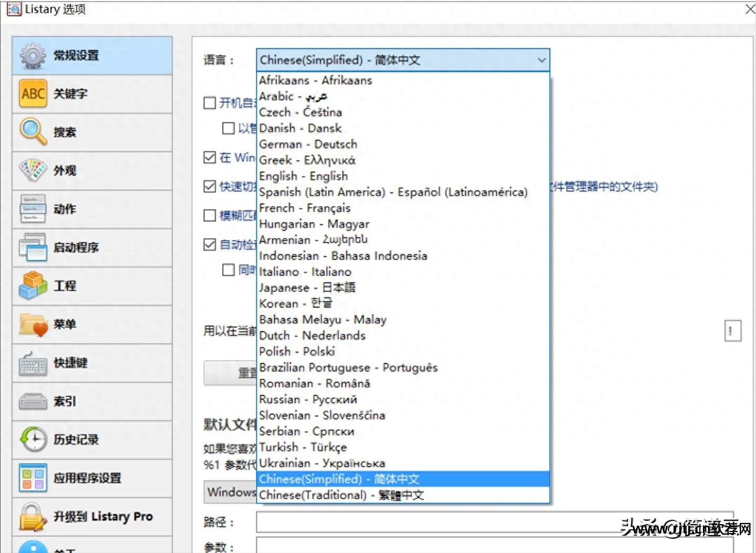Select Serbian - Српски language

point(403,431)
